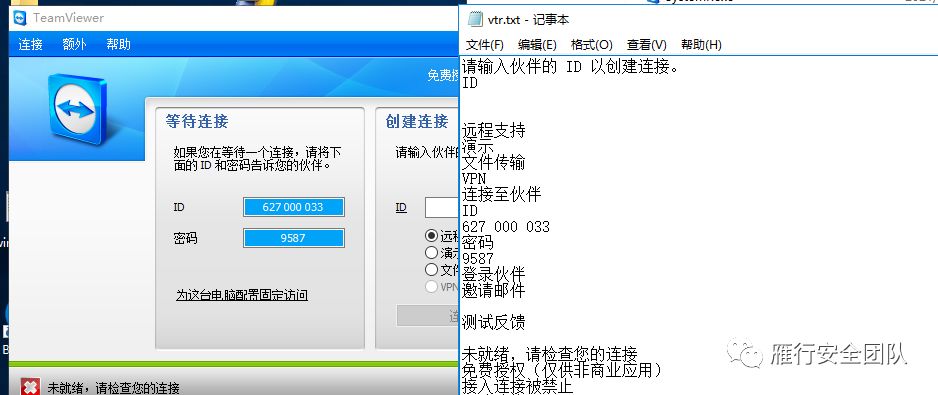Select the disabled VPN radio button
Viewport: 938px width, 395px height.
(x=431, y=287)
